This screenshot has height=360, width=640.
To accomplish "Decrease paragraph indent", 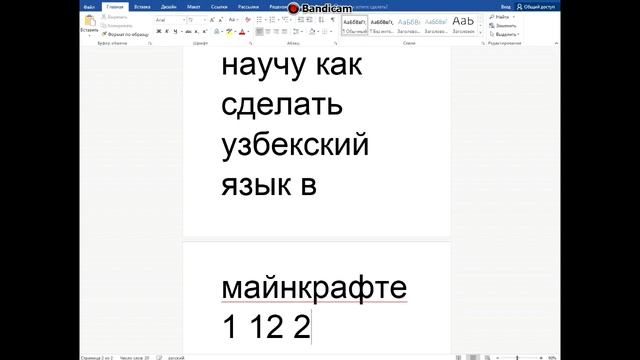I will pos(301,20).
